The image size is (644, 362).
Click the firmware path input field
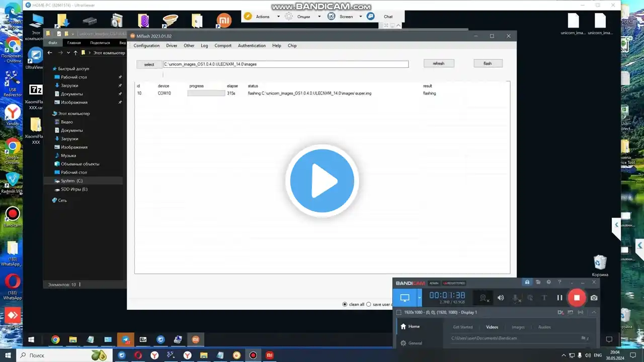286,64
